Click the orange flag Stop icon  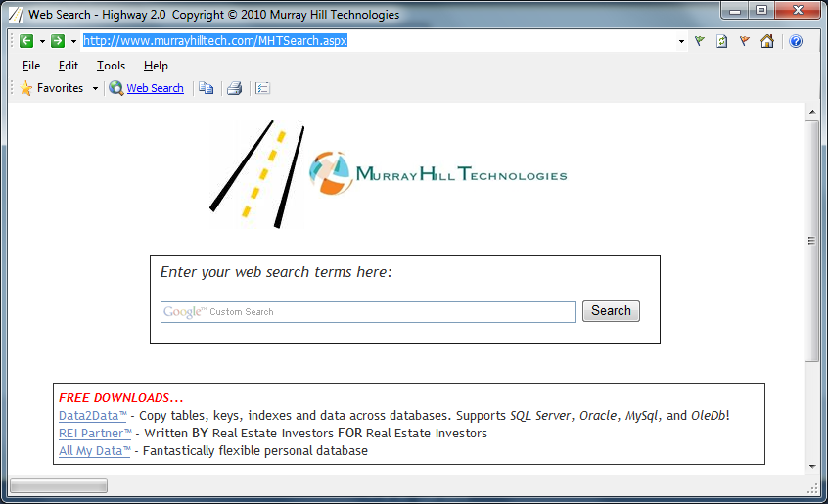pyautogui.click(x=745, y=41)
